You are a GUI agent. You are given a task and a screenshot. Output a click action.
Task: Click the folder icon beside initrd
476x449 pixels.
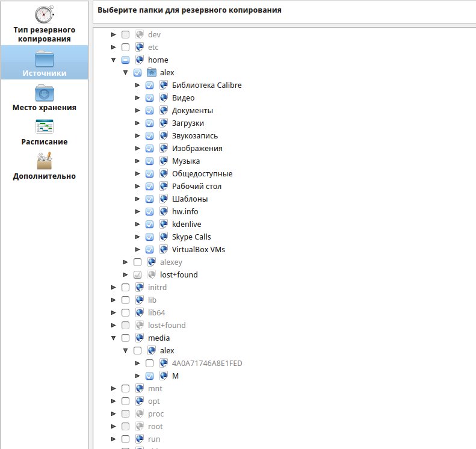point(140,287)
